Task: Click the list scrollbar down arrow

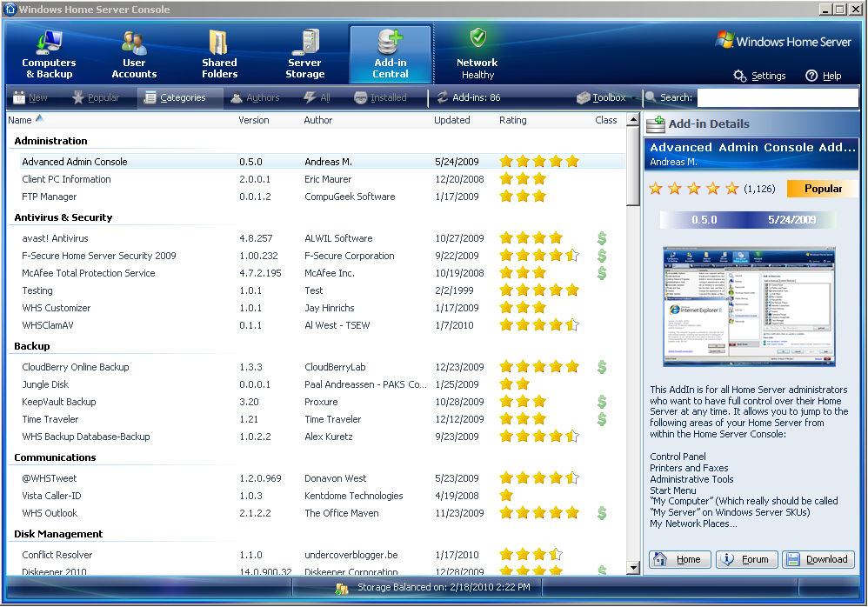Action: point(633,568)
